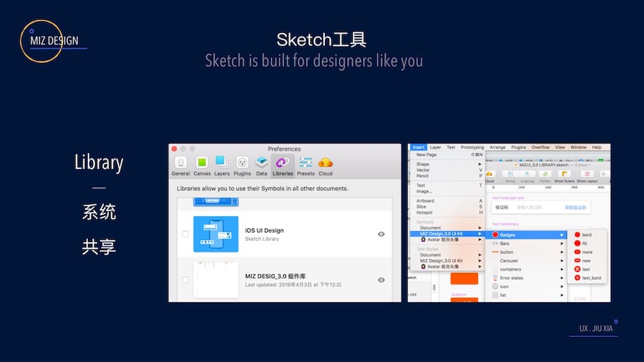Open the Overflow menu
644x362 pixels.
(x=541, y=147)
